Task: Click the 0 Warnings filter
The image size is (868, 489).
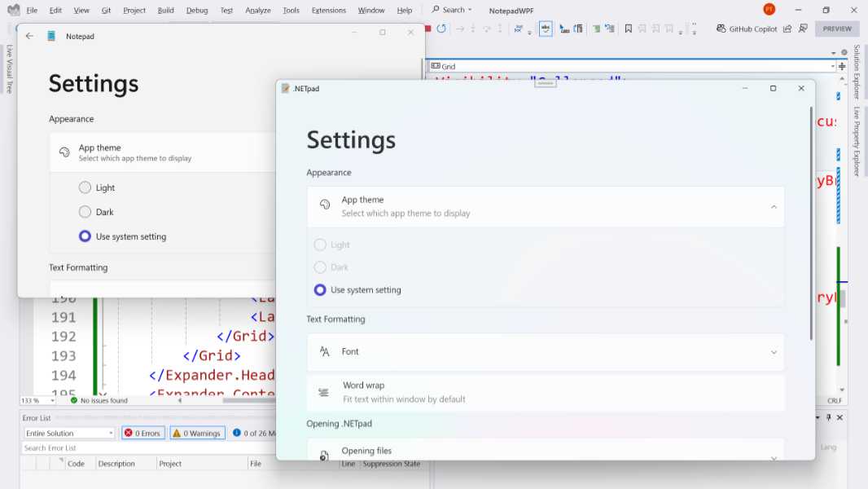Action: click(x=196, y=432)
